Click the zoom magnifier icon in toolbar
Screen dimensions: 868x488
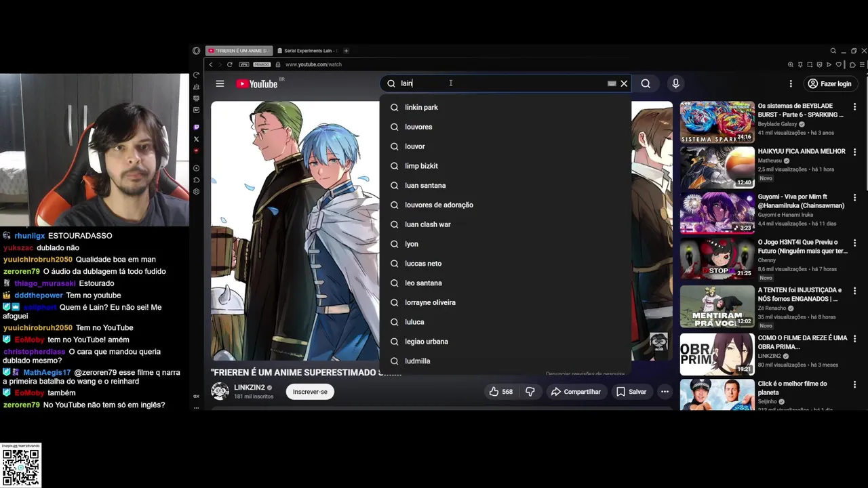tap(791, 64)
